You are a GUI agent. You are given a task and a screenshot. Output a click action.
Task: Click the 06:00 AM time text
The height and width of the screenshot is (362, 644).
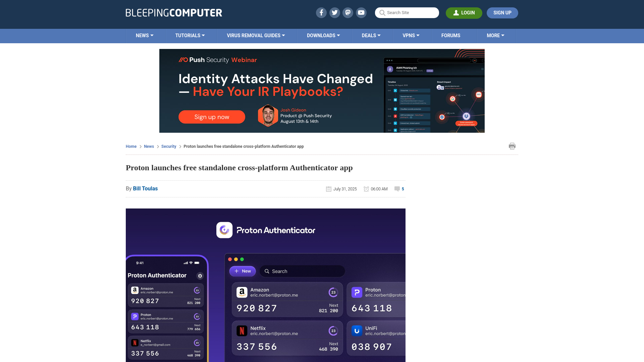coord(379,189)
